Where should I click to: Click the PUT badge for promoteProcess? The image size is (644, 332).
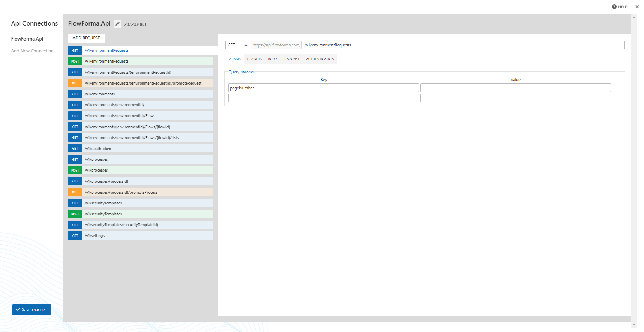tap(75, 192)
